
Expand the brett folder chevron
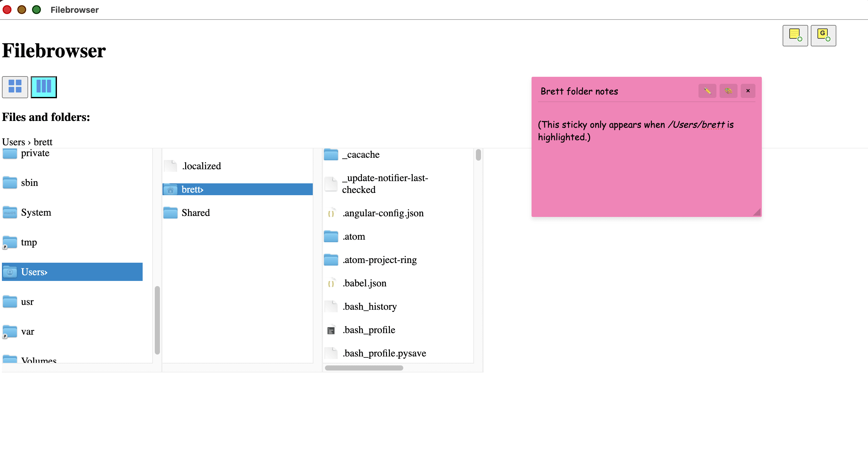tap(201, 189)
